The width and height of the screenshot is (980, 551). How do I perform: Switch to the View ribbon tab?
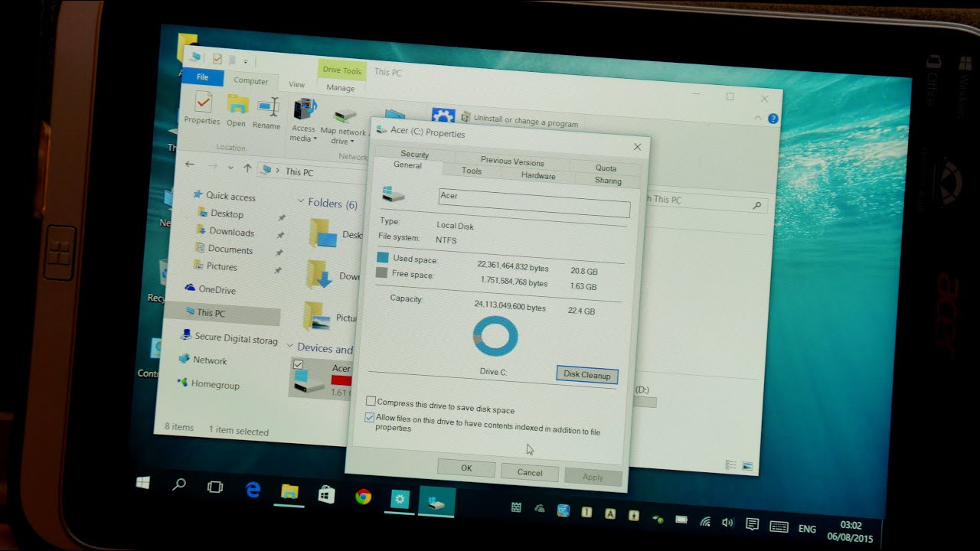(x=297, y=85)
